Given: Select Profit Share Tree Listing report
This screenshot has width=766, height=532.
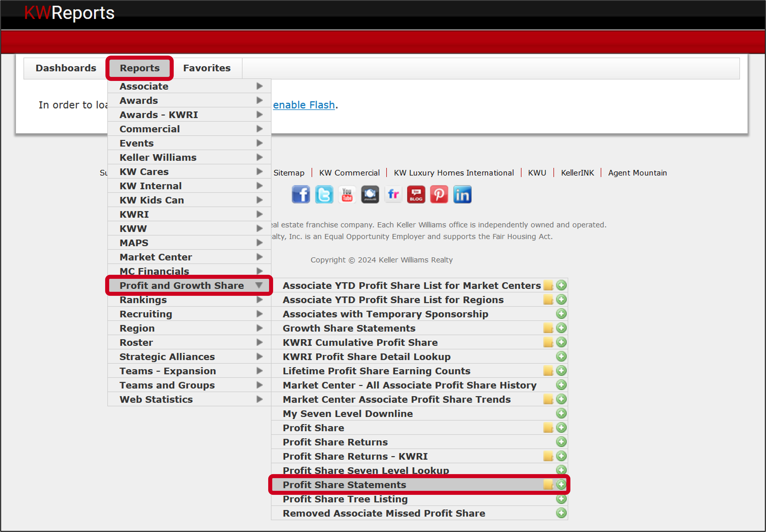Looking at the screenshot, I should [345, 499].
